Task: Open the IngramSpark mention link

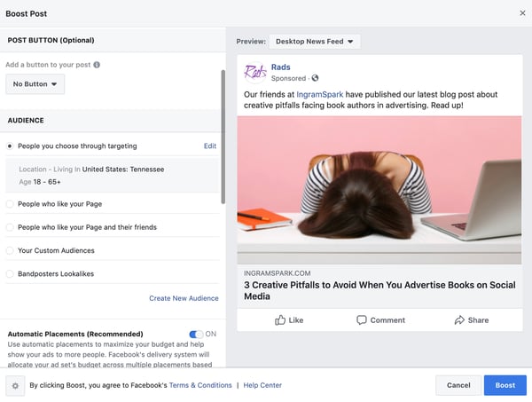Action: [319, 94]
